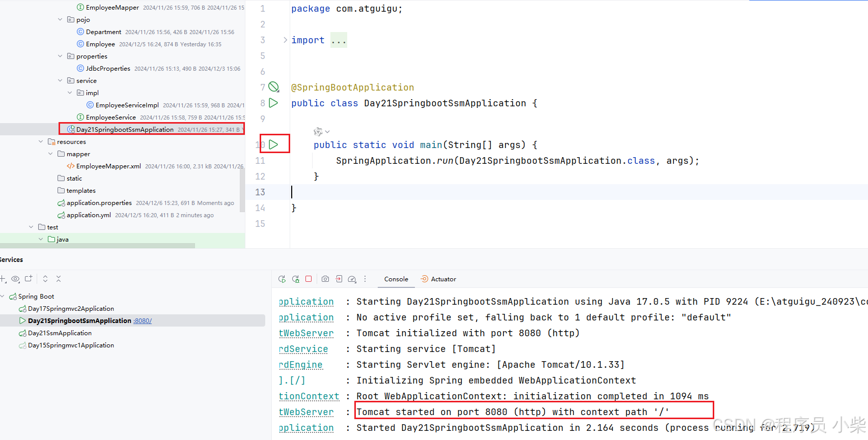Select Day21SsmApplication in Services

tap(60, 333)
